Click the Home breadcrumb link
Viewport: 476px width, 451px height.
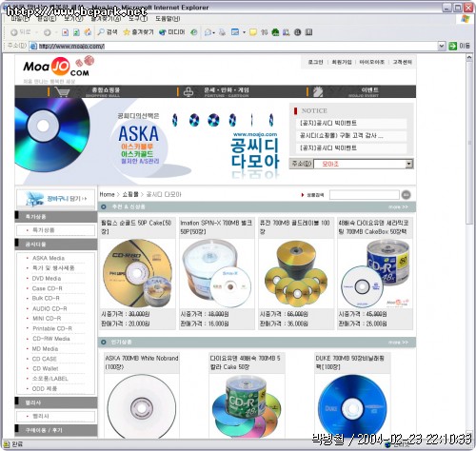click(x=107, y=194)
